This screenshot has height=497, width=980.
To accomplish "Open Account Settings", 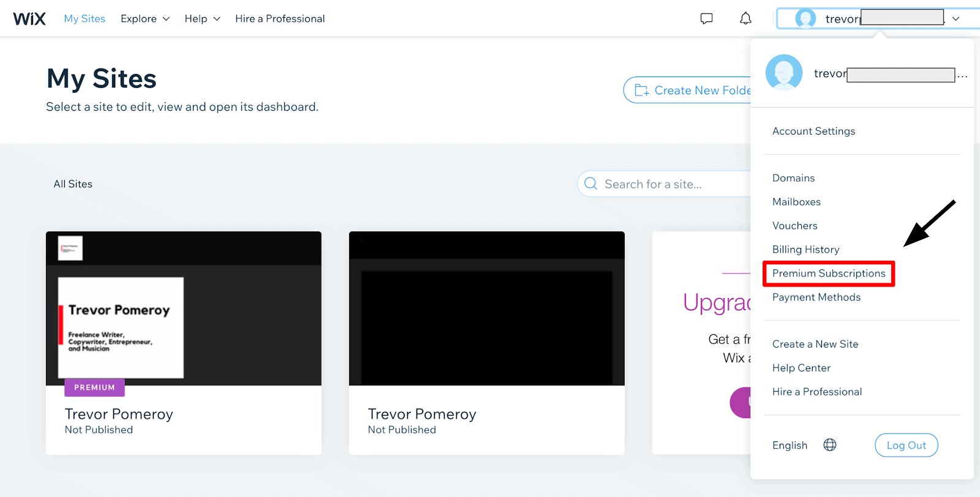I will [813, 131].
